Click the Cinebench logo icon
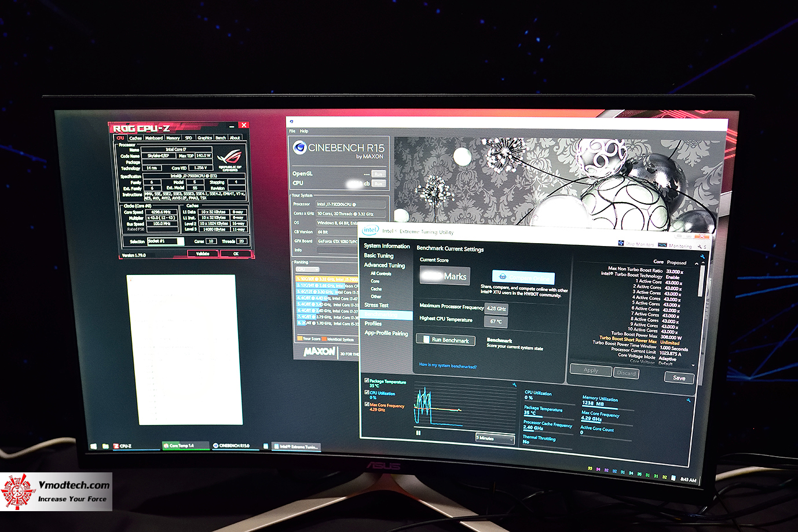This screenshot has width=798, height=532. 299,148
